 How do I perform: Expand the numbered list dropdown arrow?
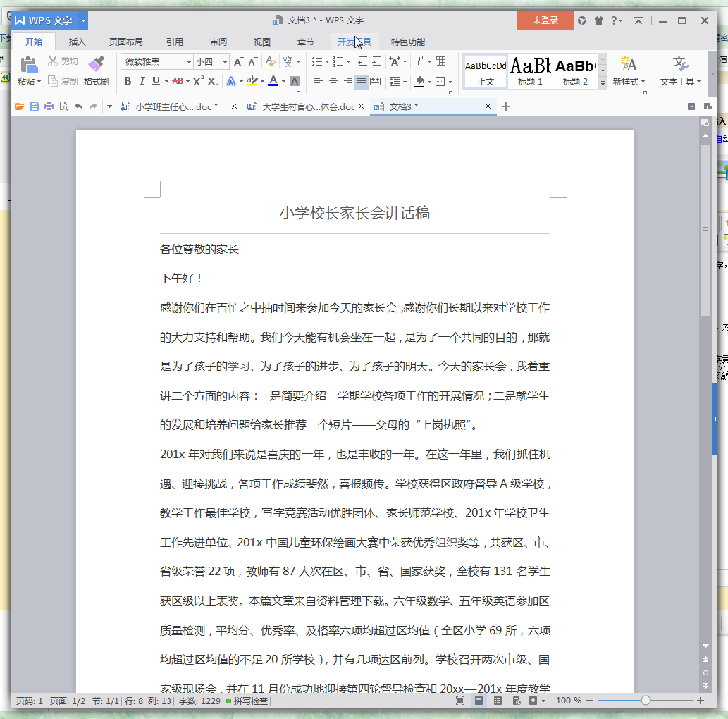pyautogui.click(x=348, y=62)
